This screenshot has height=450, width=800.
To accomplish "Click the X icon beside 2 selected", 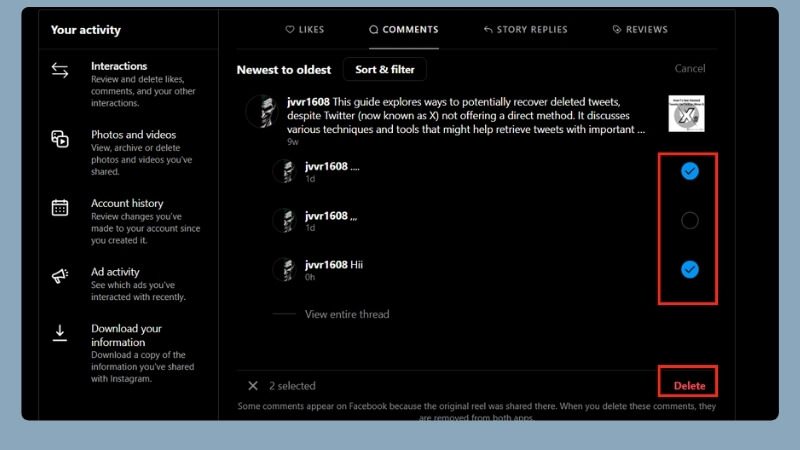I will click(x=253, y=386).
